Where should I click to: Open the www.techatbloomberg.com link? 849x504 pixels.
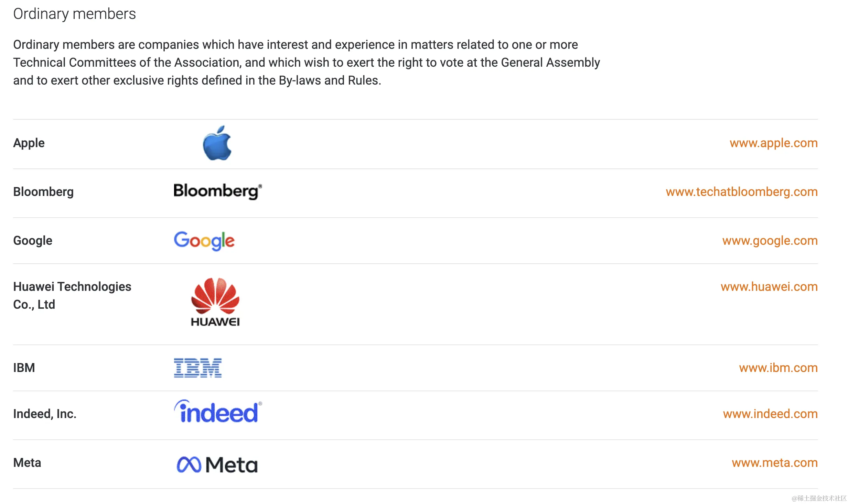point(742,192)
